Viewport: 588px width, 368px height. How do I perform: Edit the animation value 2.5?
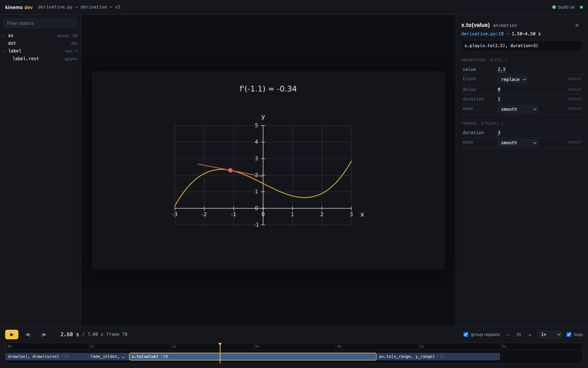tap(501, 70)
